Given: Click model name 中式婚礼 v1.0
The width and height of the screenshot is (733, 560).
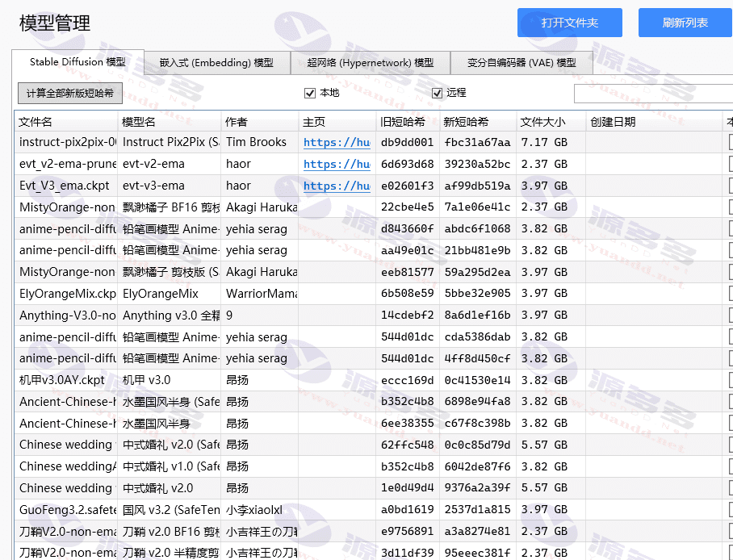Looking at the screenshot, I should 170,466.
